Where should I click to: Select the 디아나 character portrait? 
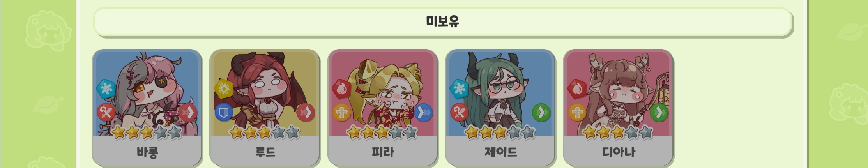pos(619,94)
